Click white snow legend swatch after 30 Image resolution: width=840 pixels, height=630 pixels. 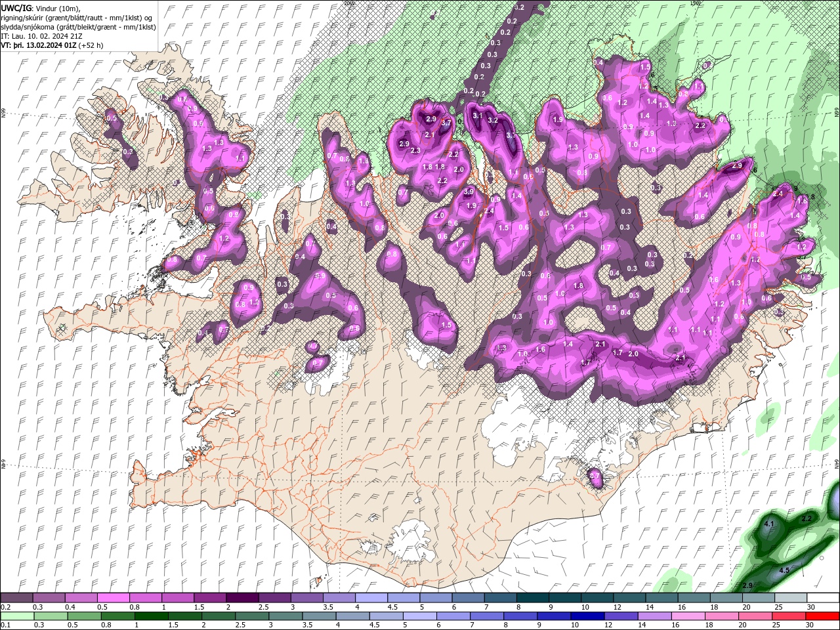coord(823,598)
